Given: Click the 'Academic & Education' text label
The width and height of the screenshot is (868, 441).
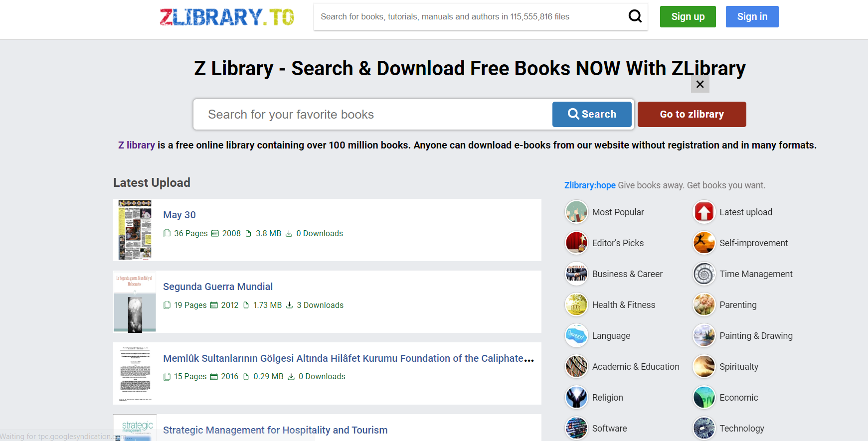Looking at the screenshot, I should coord(636,367).
